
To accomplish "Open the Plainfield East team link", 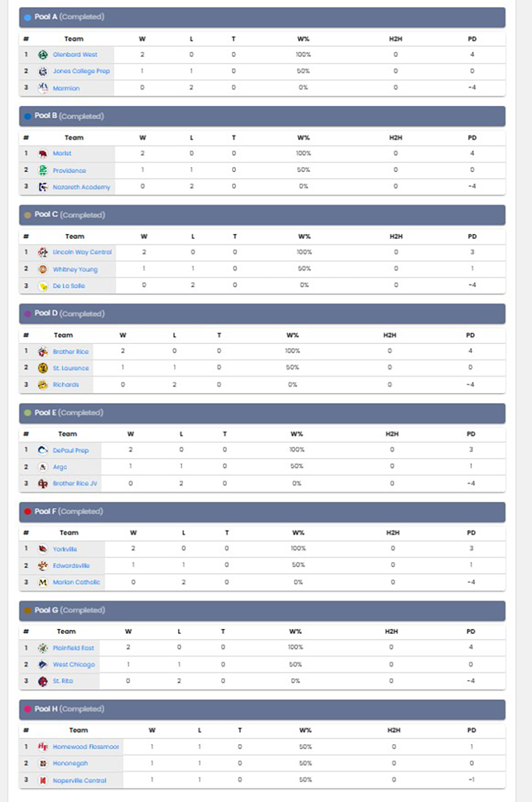I will click(x=74, y=648).
